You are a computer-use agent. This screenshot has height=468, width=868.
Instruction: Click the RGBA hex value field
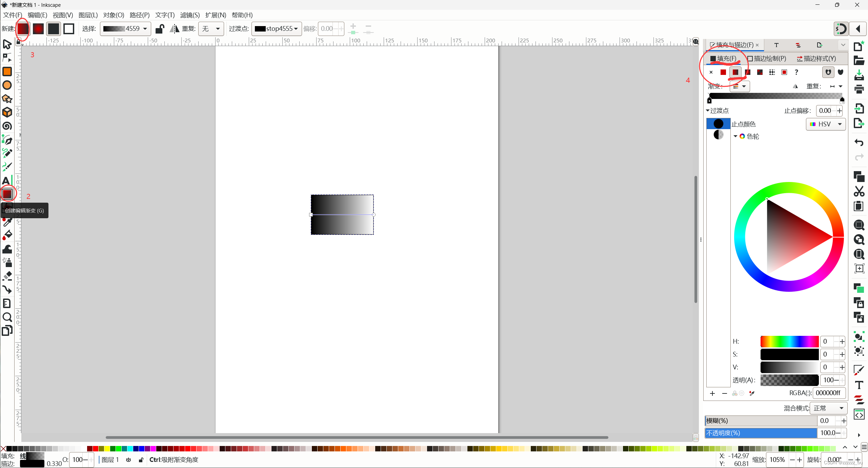[x=828, y=393]
